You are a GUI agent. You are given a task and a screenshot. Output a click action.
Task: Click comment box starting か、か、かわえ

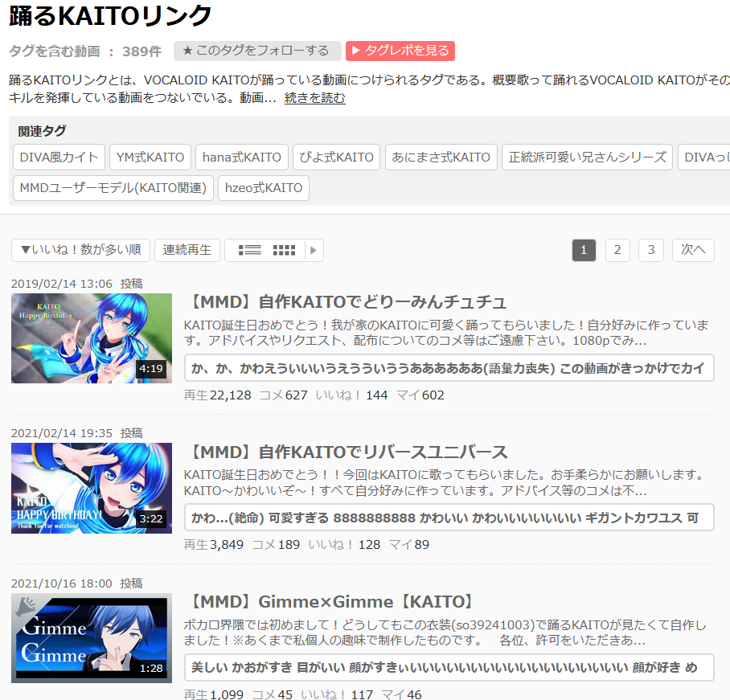click(x=449, y=368)
